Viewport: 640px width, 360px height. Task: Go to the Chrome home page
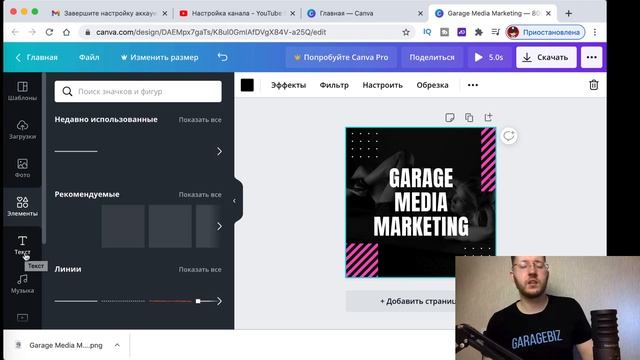[x=66, y=32]
